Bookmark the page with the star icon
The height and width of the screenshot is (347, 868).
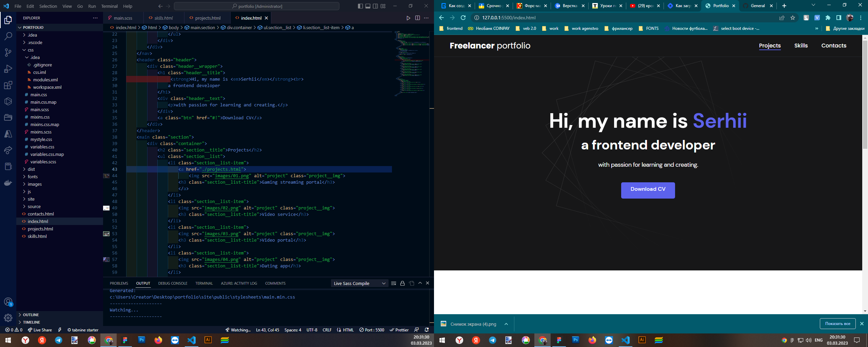pyautogui.click(x=792, y=18)
